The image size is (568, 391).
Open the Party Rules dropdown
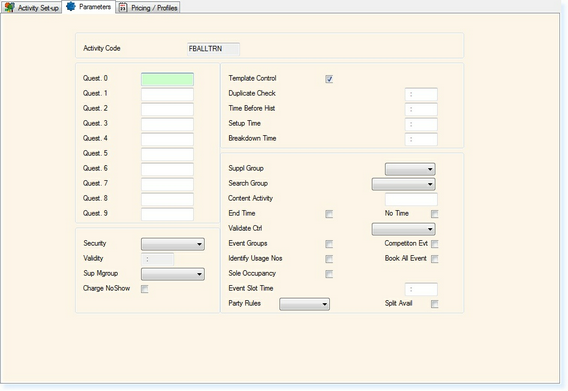(x=304, y=304)
